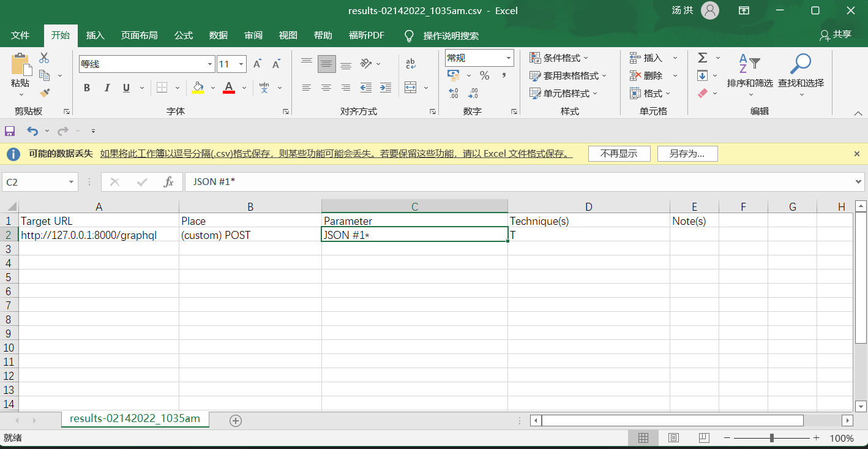868x449 pixels.
Task: Open the phonetic guide (wén) tool
Action: click(264, 88)
